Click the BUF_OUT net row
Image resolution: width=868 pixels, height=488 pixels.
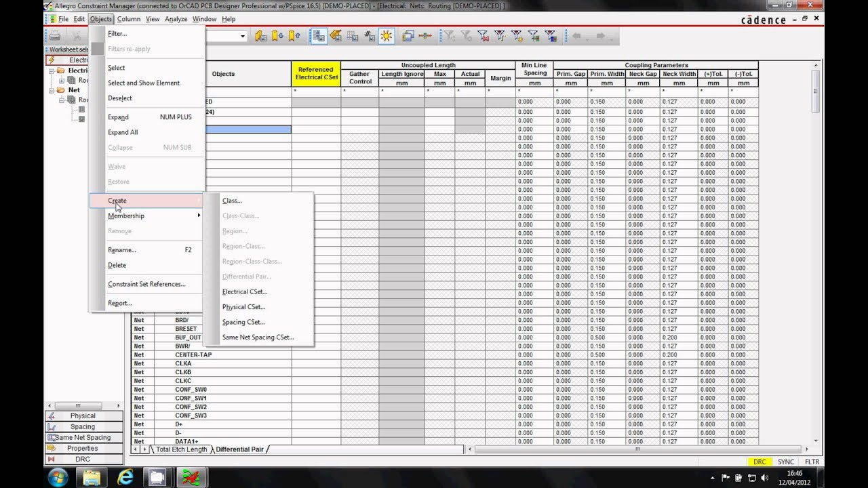click(x=189, y=338)
